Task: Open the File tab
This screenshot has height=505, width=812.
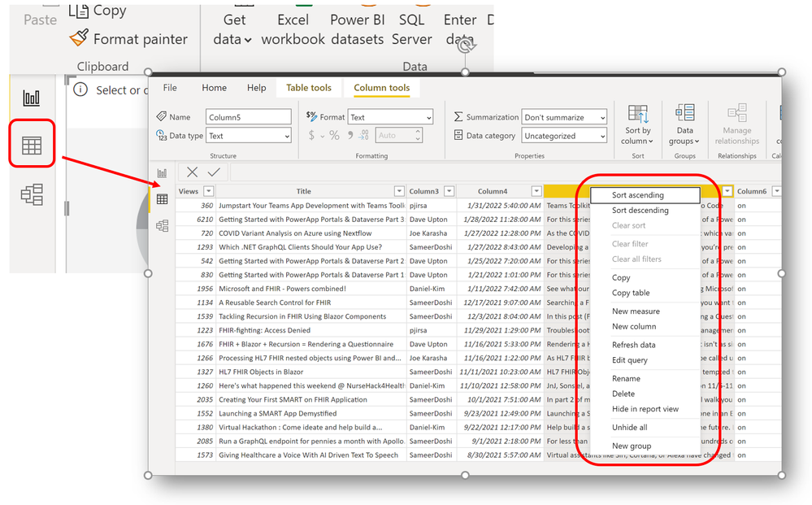Action: (x=170, y=88)
